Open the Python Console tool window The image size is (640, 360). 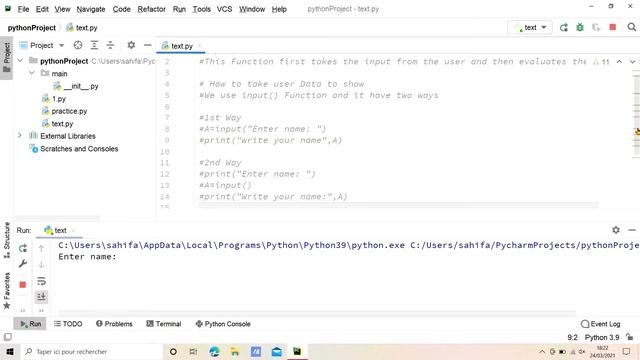coord(223,324)
